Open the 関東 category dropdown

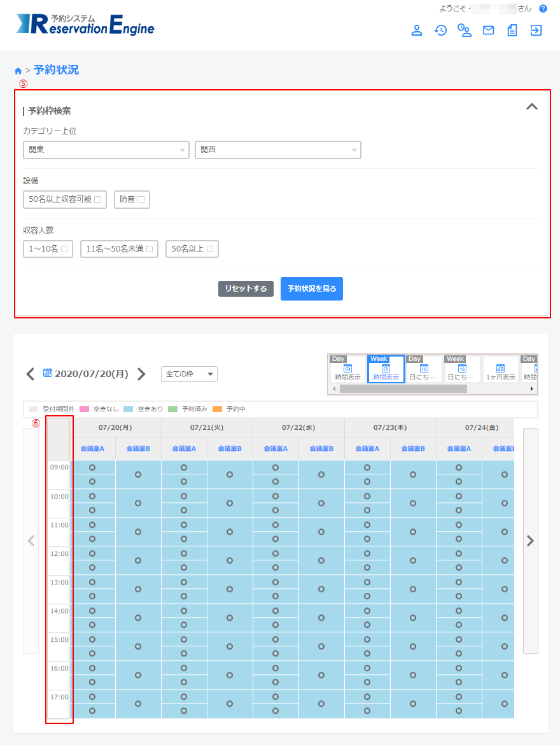click(x=106, y=150)
